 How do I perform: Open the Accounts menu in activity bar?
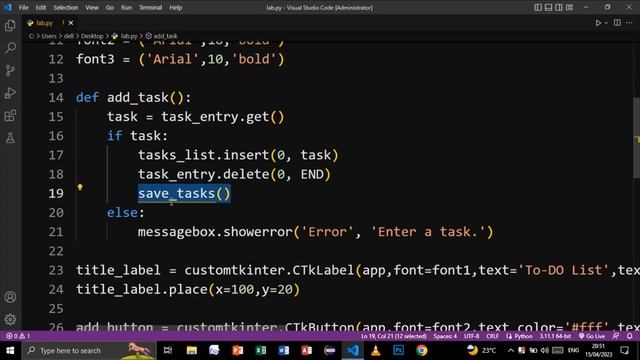pyautogui.click(x=10, y=297)
